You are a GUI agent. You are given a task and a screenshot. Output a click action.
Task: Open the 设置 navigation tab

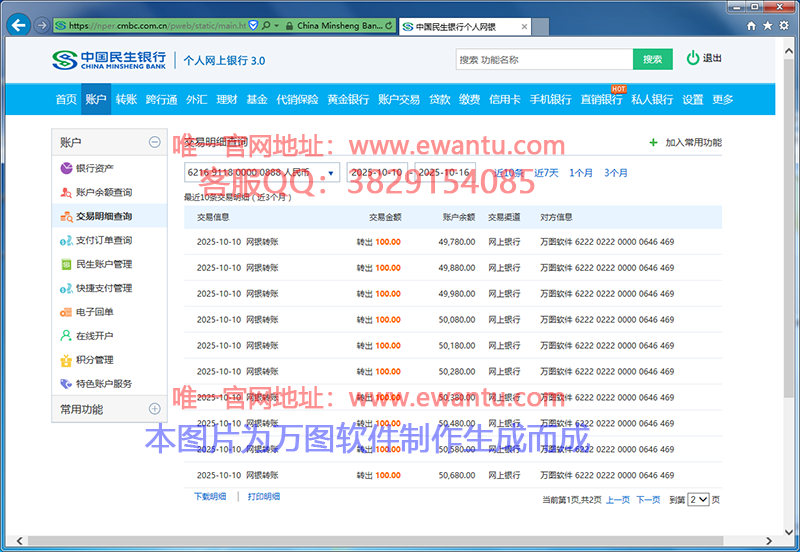click(692, 99)
